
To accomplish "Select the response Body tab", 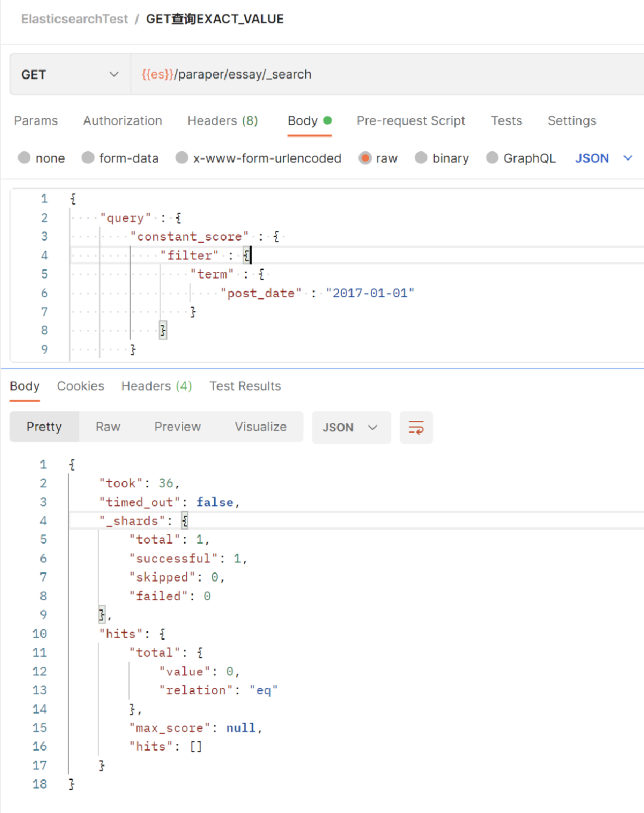I will tap(24, 386).
